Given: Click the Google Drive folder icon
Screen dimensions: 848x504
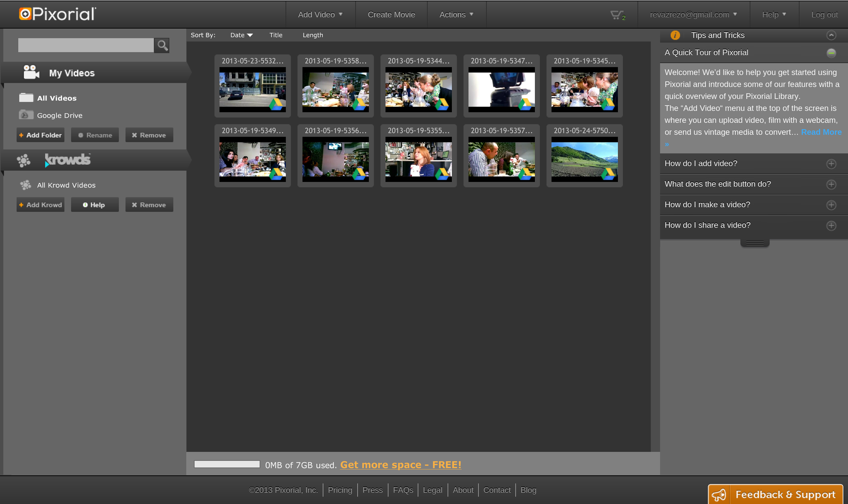Looking at the screenshot, I should click(25, 114).
